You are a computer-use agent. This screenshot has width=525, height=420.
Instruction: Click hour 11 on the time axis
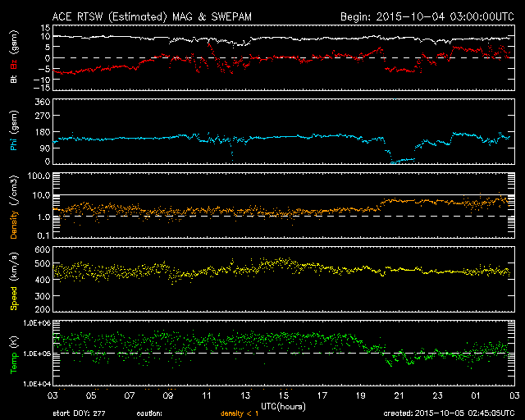[x=207, y=395]
